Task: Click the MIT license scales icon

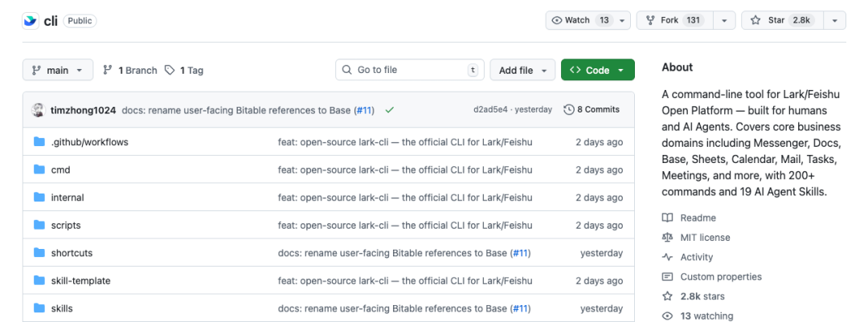Action: tap(667, 238)
